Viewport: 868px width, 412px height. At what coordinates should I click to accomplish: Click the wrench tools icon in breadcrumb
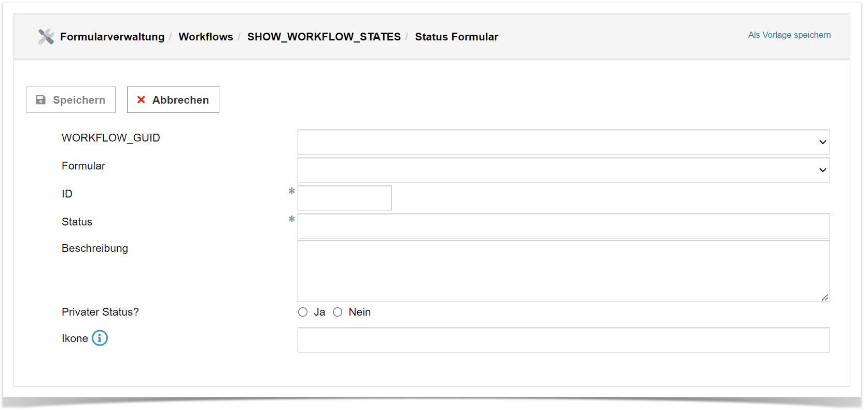coord(46,37)
